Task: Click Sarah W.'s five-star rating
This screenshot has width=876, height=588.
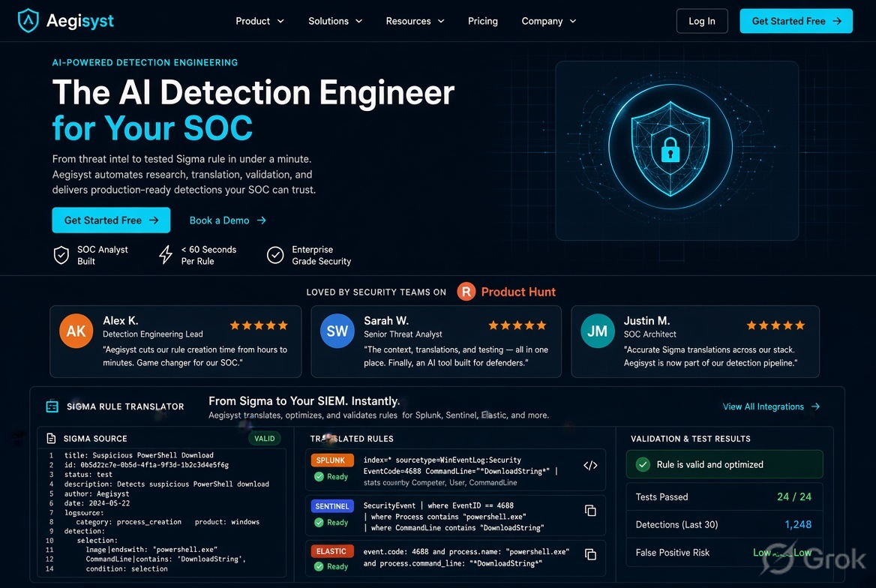Action: tap(517, 325)
